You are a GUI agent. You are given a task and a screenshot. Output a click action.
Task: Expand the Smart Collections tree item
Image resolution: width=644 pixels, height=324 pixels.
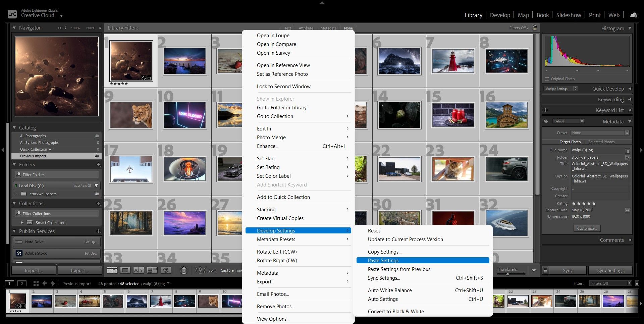22,223
